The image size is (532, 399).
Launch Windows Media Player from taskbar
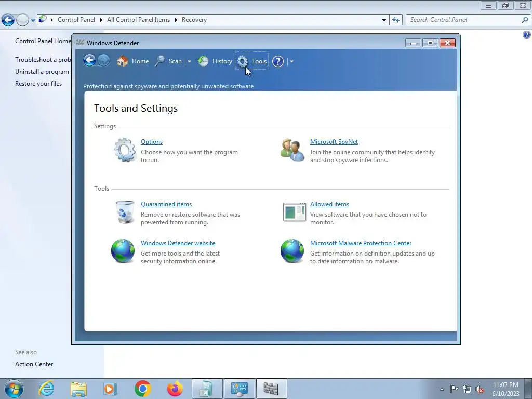(x=110, y=389)
